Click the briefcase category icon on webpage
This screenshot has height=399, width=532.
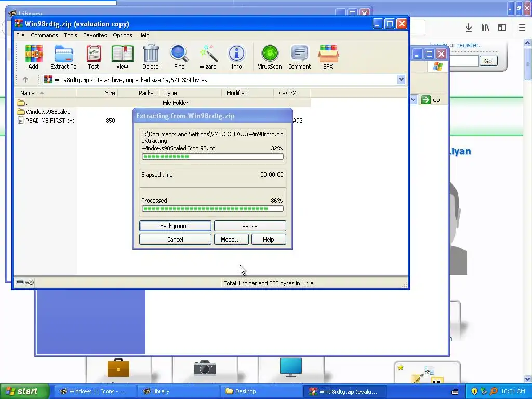click(118, 368)
